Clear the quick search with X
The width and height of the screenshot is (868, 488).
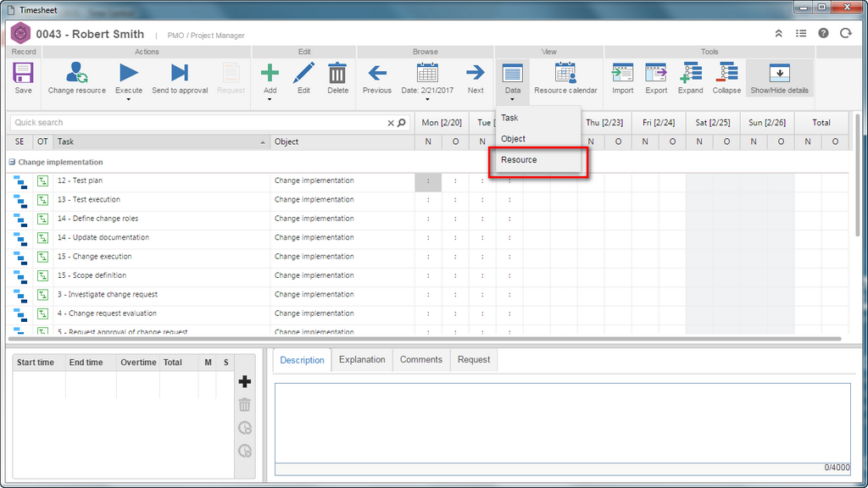[390, 123]
